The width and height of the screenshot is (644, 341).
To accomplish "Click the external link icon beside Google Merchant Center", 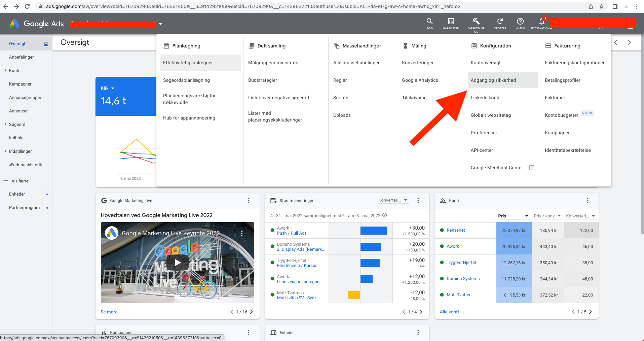I will point(532,168).
